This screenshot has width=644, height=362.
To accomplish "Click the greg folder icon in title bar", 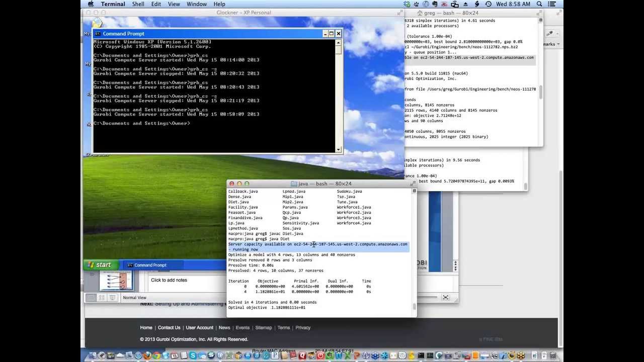I will [x=421, y=13].
